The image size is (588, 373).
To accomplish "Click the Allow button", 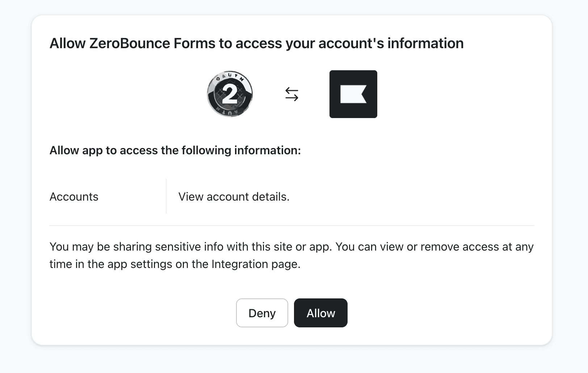I will 320,313.
